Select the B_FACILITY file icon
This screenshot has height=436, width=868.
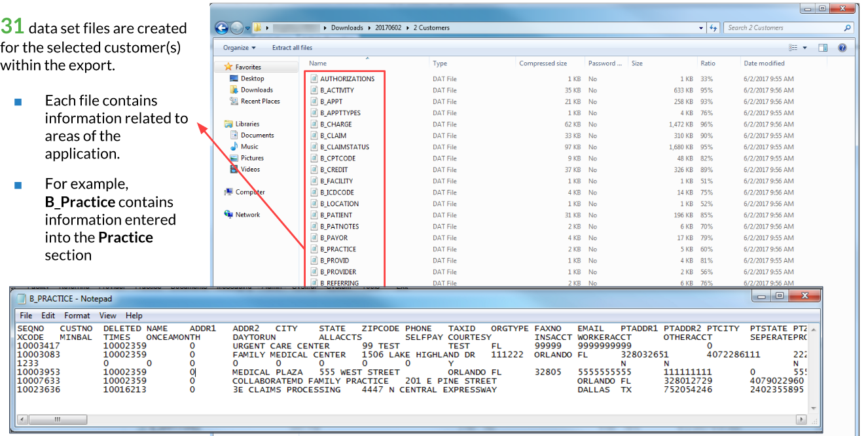[314, 181]
